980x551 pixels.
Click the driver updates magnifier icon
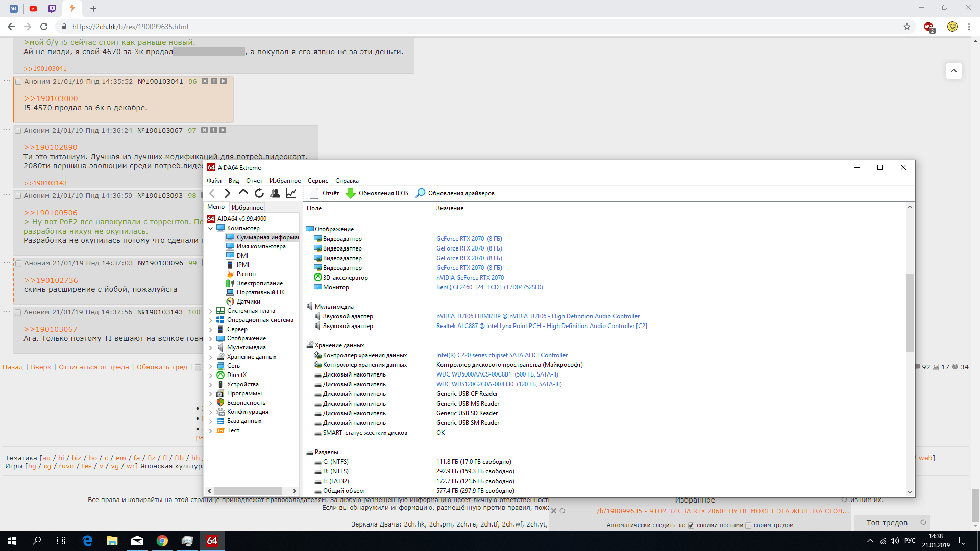click(x=420, y=193)
